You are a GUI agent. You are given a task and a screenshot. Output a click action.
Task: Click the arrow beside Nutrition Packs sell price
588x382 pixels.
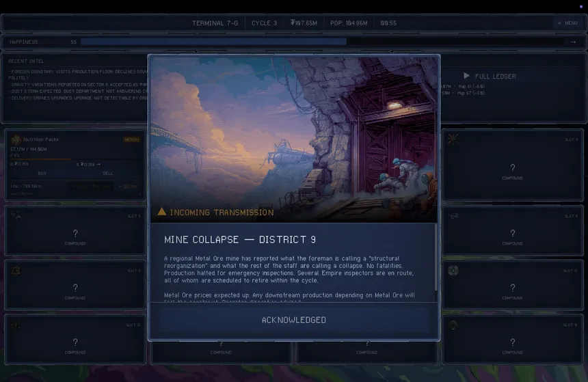coord(98,164)
